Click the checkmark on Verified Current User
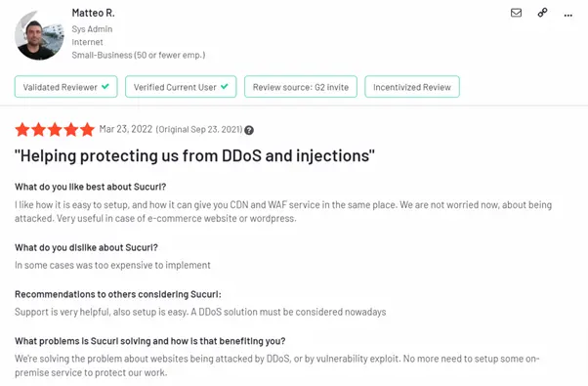 pyautogui.click(x=225, y=86)
